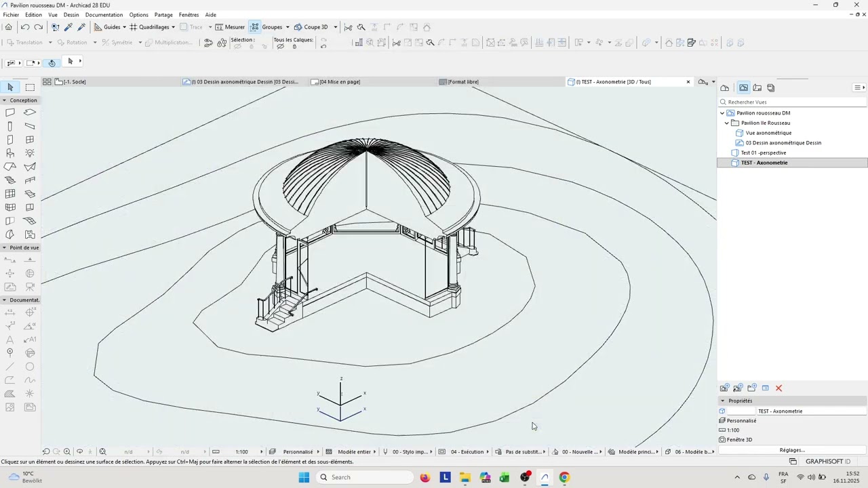This screenshot has height=488, width=868.
Task: Pick the Dimension tool in Documentation
Action: (x=10, y=312)
